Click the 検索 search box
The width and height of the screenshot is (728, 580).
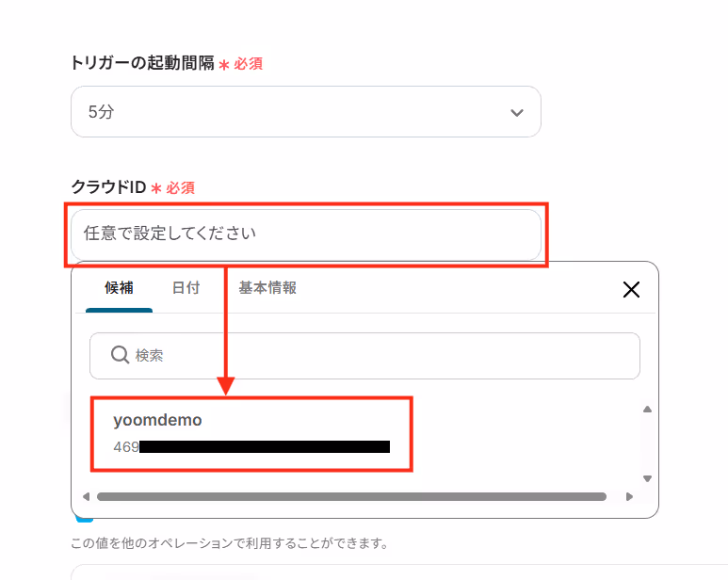[364, 356]
